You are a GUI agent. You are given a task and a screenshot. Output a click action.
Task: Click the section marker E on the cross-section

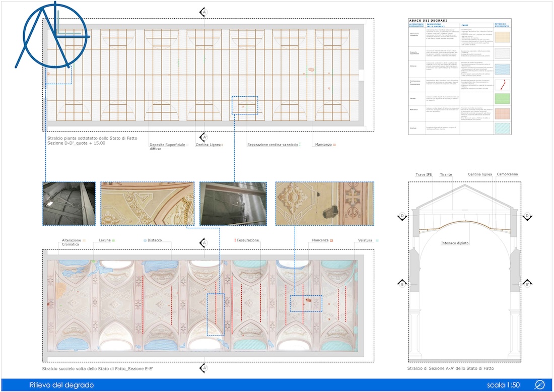(402, 284)
